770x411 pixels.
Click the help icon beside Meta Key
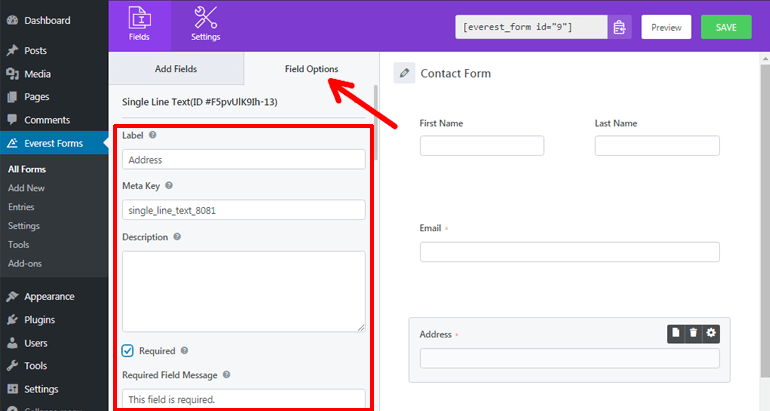click(169, 186)
